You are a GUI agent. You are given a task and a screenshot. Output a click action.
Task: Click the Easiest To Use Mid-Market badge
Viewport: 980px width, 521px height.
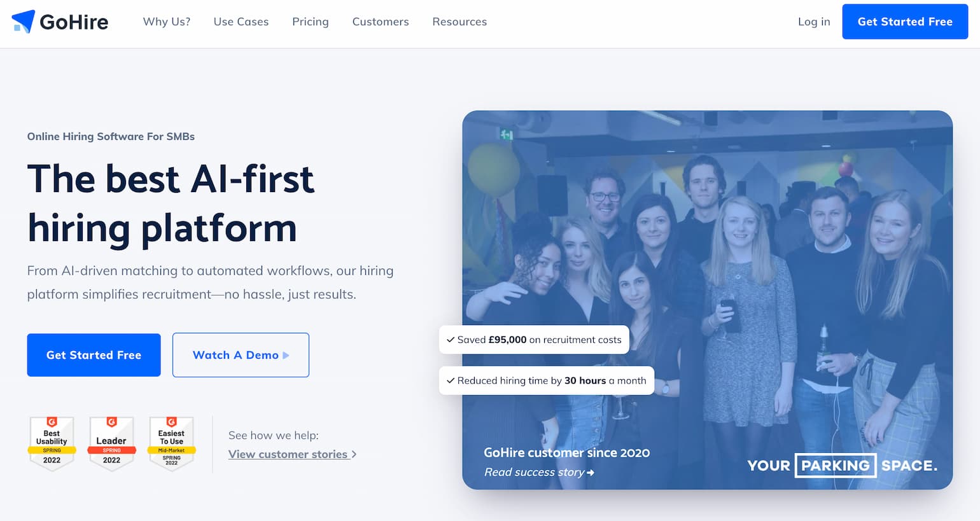click(172, 443)
